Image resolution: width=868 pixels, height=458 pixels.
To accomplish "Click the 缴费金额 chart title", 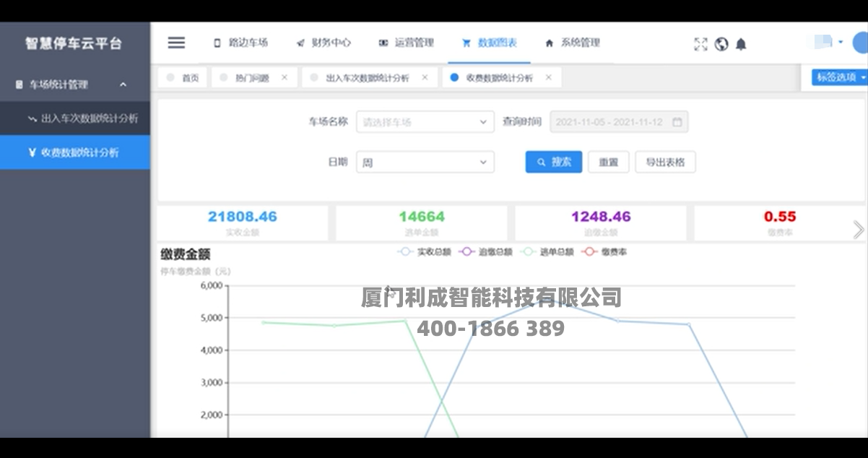I will (186, 254).
